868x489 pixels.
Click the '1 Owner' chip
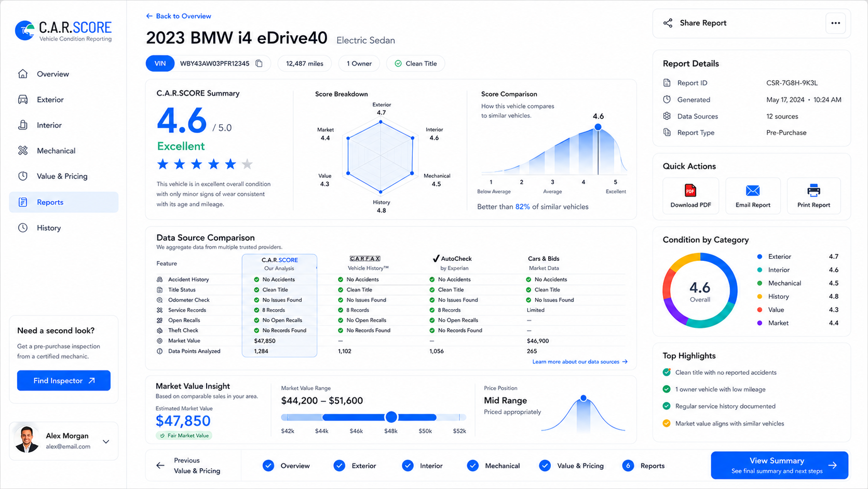[x=359, y=63]
